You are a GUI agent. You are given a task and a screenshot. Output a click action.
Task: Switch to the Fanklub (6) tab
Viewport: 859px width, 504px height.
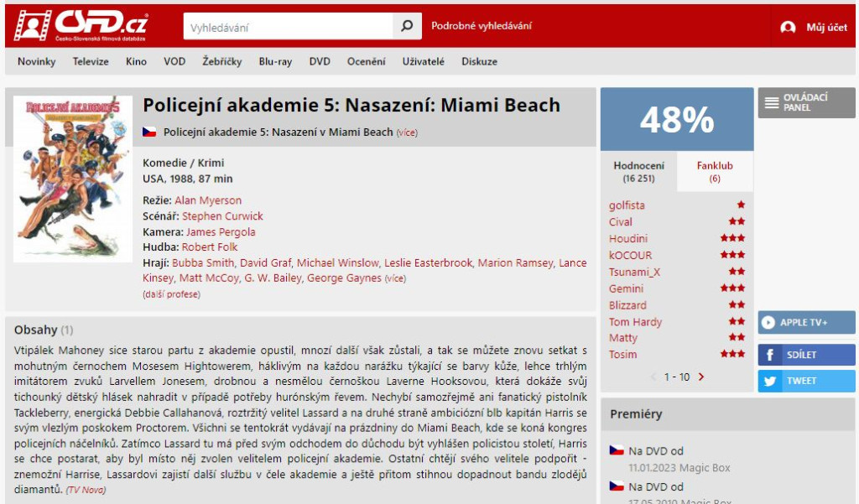(x=715, y=171)
